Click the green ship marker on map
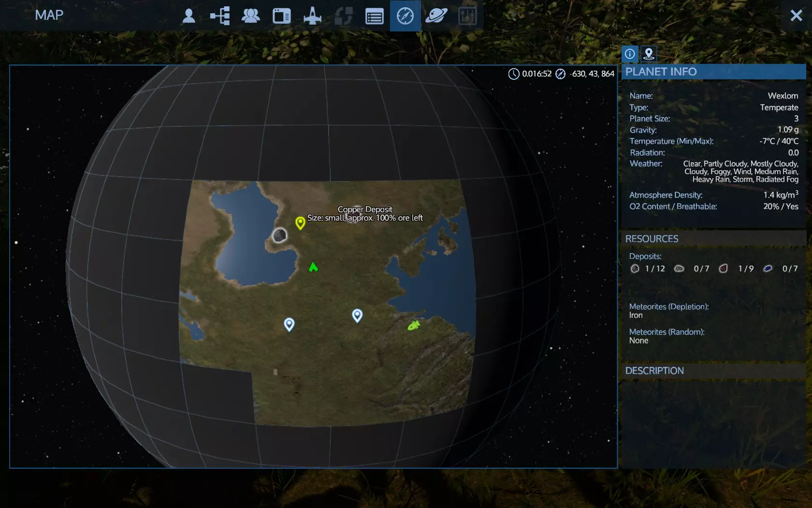The image size is (812, 508). click(413, 325)
